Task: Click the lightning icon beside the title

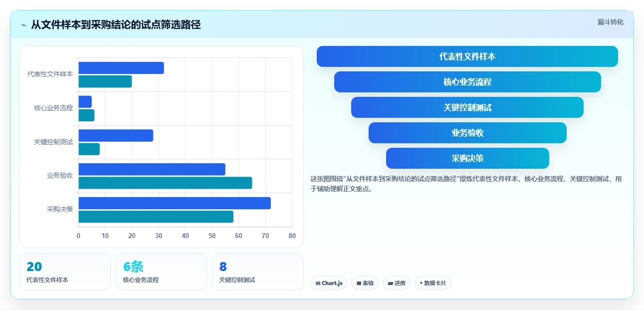Action: pos(24,25)
